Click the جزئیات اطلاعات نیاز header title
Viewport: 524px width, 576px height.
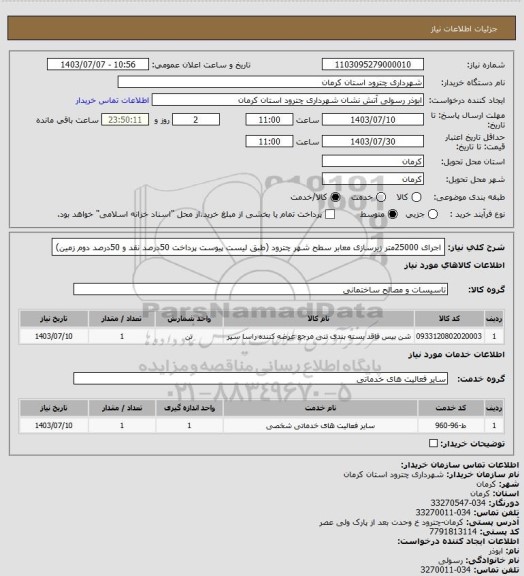(464, 29)
